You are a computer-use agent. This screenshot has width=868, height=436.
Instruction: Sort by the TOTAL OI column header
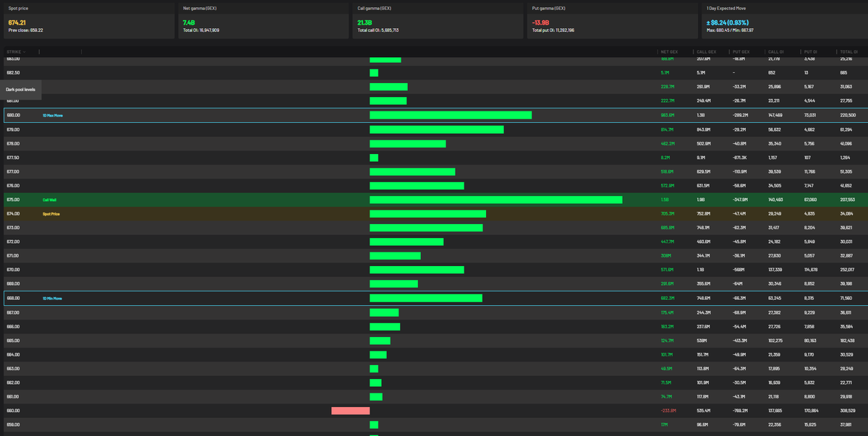[847, 52]
